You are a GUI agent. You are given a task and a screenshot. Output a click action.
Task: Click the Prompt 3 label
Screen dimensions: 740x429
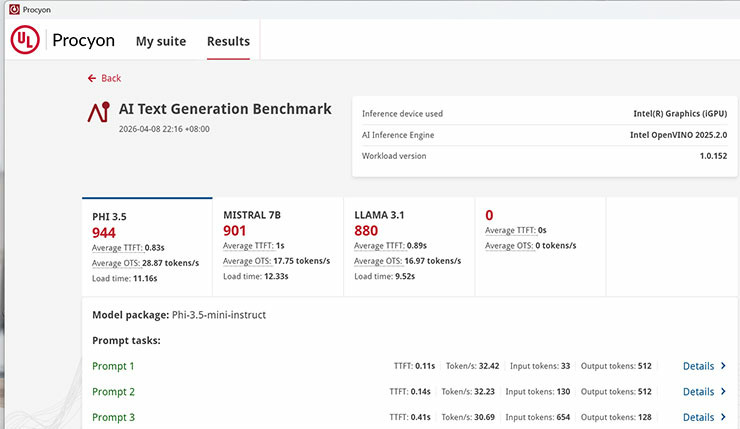click(x=113, y=417)
